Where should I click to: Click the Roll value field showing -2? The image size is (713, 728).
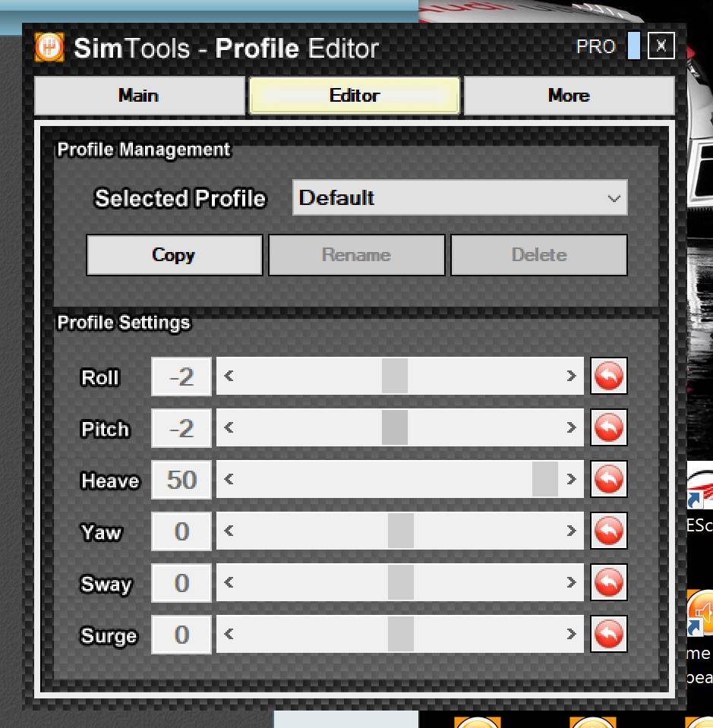[x=181, y=376]
